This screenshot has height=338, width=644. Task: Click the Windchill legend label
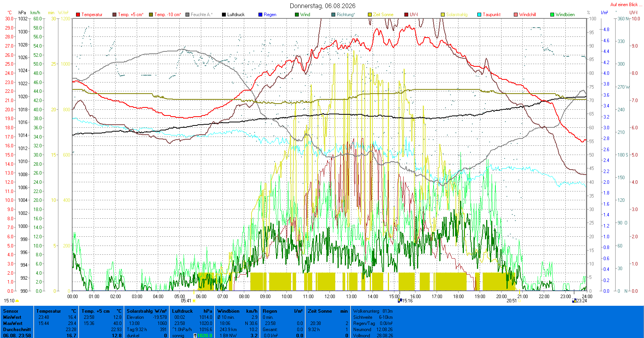[x=528, y=15]
